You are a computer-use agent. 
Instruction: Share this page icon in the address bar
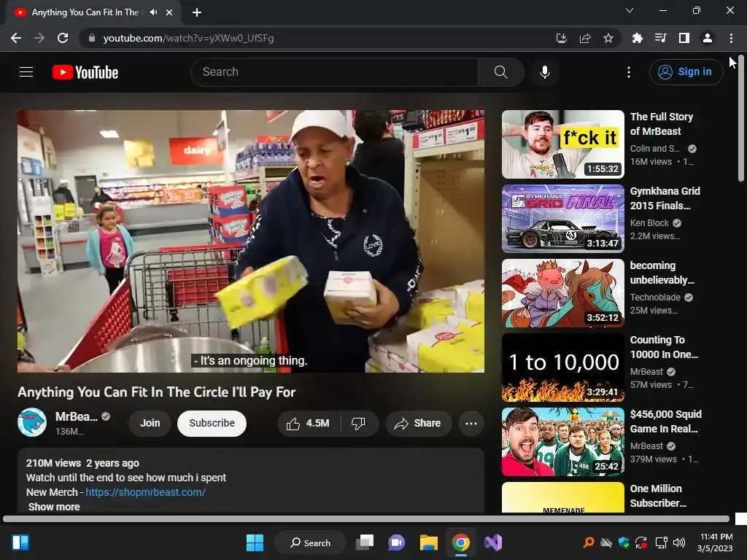pyautogui.click(x=585, y=38)
